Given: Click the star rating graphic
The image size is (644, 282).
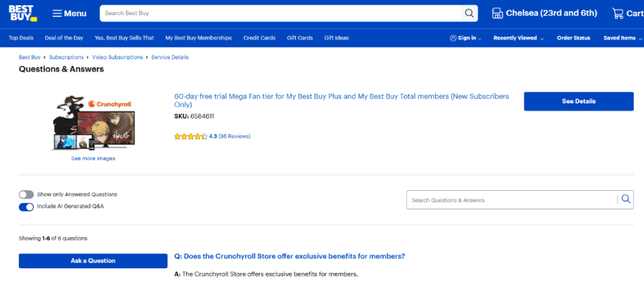Looking at the screenshot, I should (191, 137).
